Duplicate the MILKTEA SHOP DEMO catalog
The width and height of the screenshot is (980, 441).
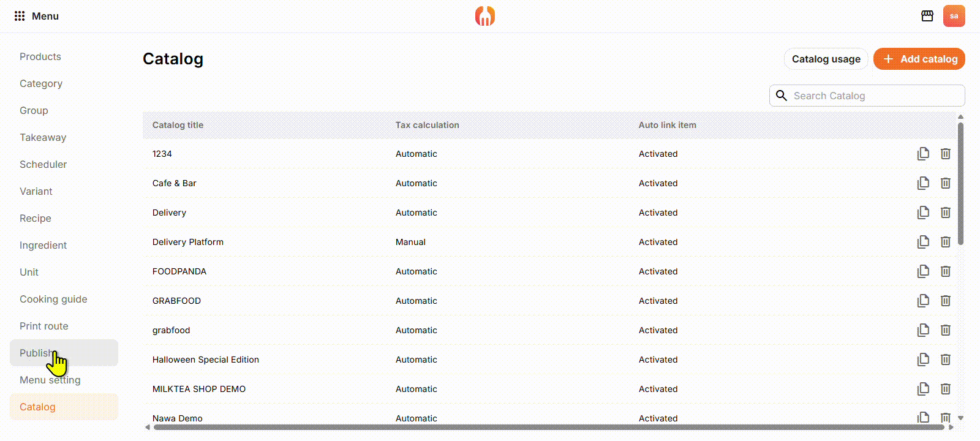pos(923,389)
